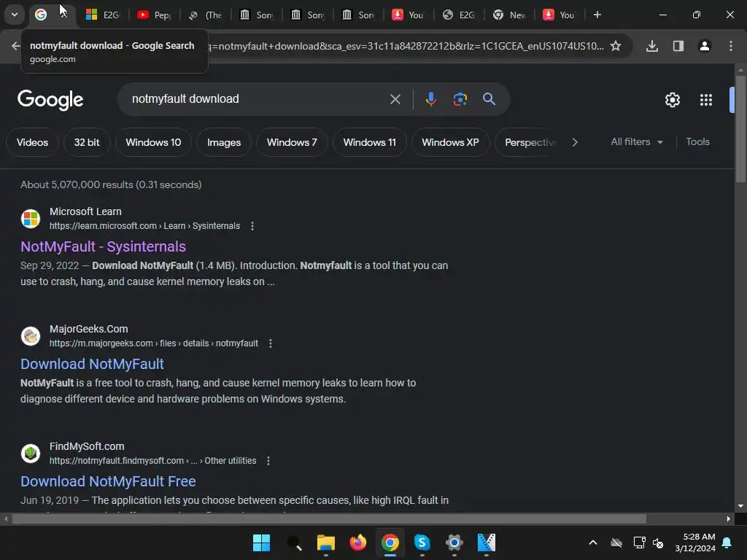Open Settings gear from taskbar
This screenshot has height=560, width=747.
tap(454, 542)
